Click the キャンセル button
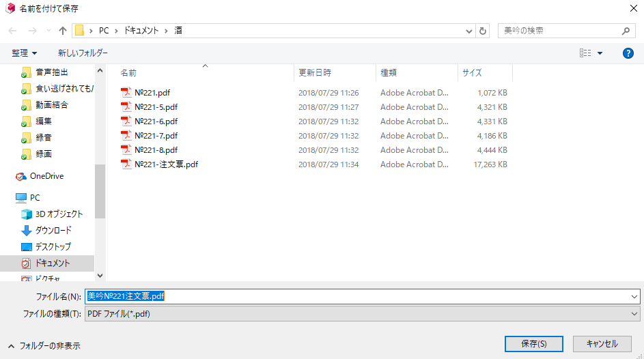The height and width of the screenshot is (359, 644). click(x=602, y=344)
